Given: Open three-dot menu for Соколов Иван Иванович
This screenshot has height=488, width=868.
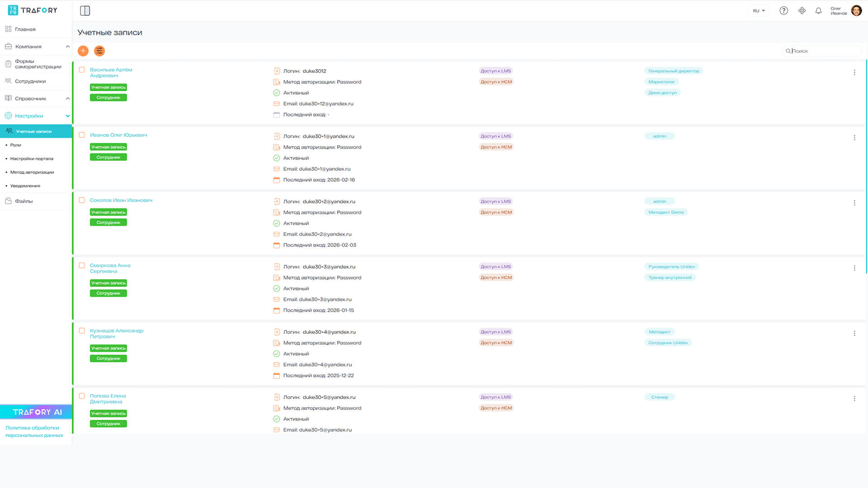Looking at the screenshot, I should click(854, 203).
